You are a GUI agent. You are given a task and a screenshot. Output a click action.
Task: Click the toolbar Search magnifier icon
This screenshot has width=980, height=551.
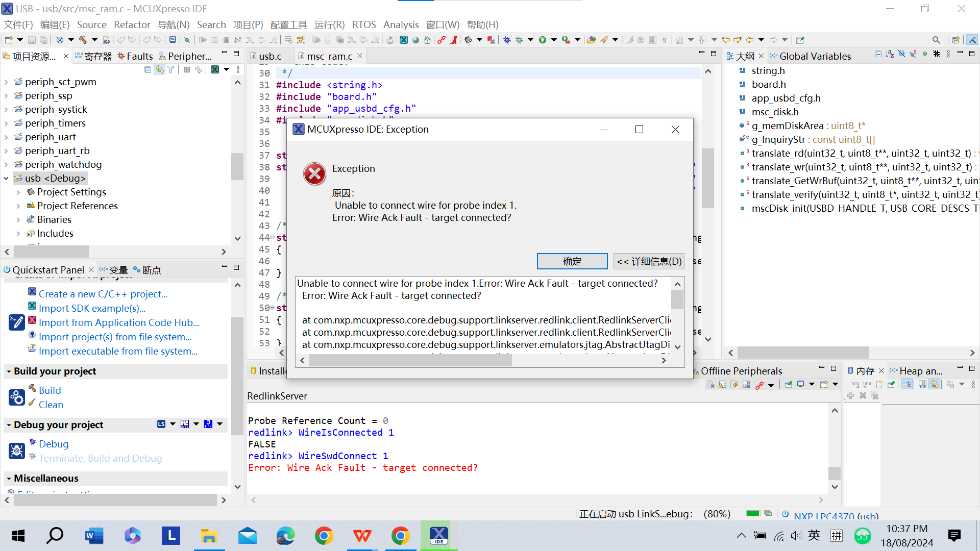point(936,40)
